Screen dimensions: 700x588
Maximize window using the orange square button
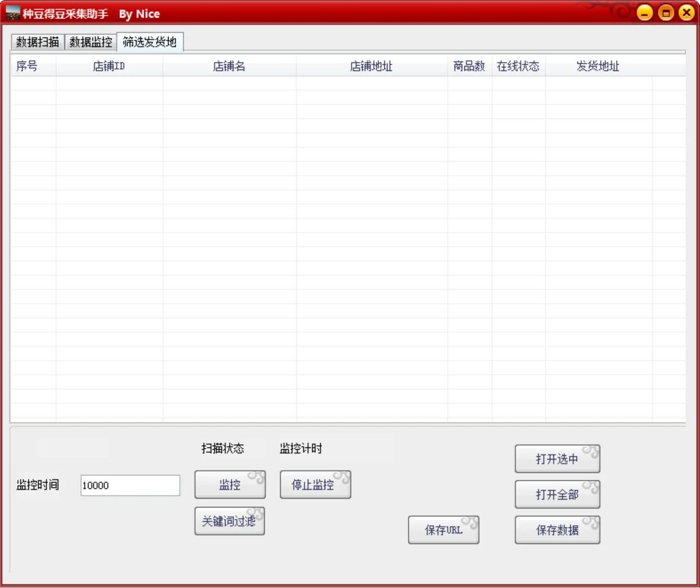click(666, 13)
